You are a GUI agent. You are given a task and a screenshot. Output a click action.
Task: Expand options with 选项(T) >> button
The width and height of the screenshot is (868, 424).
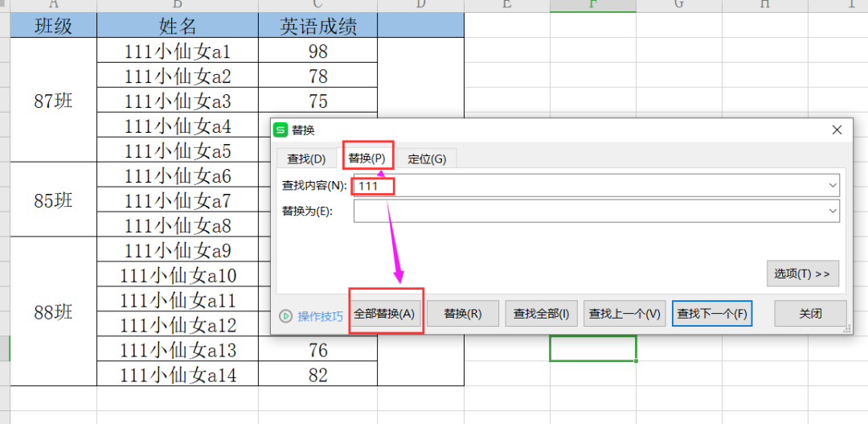coord(802,274)
